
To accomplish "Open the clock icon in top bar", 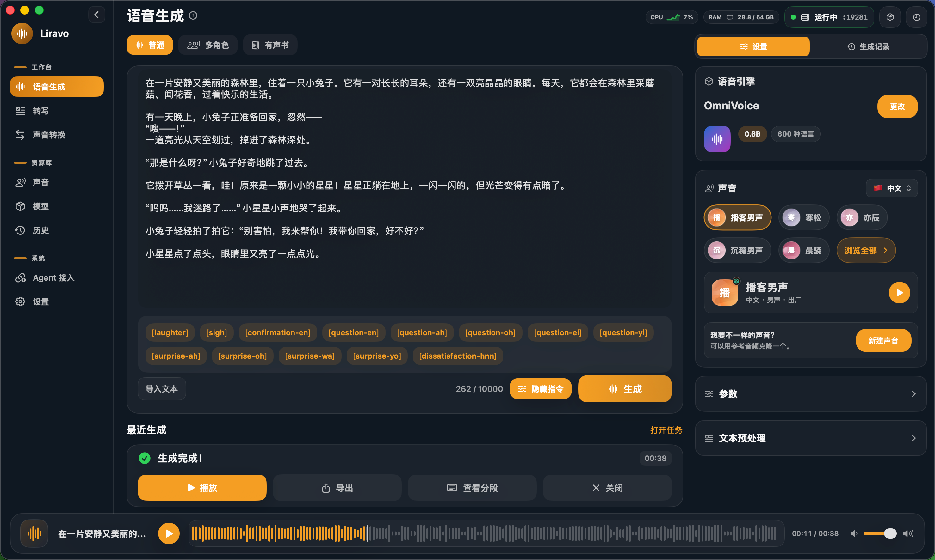I will click(x=917, y=17).
